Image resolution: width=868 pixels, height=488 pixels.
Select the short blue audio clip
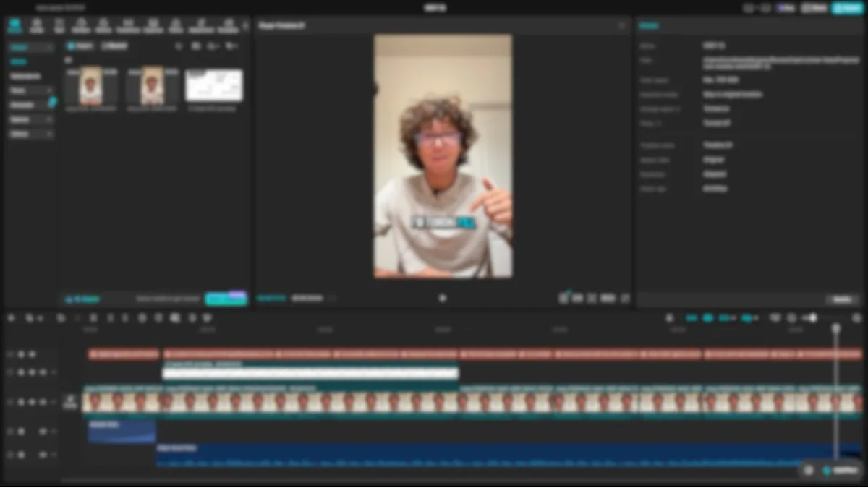(122, 432)
